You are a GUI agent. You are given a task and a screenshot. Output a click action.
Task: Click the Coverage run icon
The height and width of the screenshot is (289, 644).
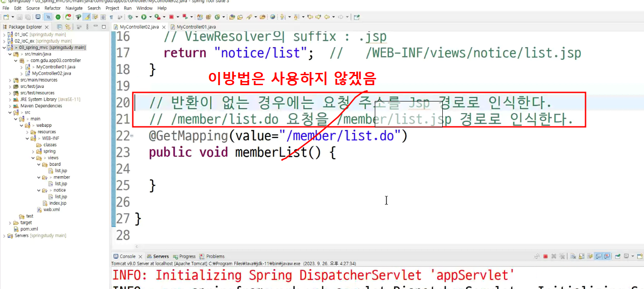[157, 17]
